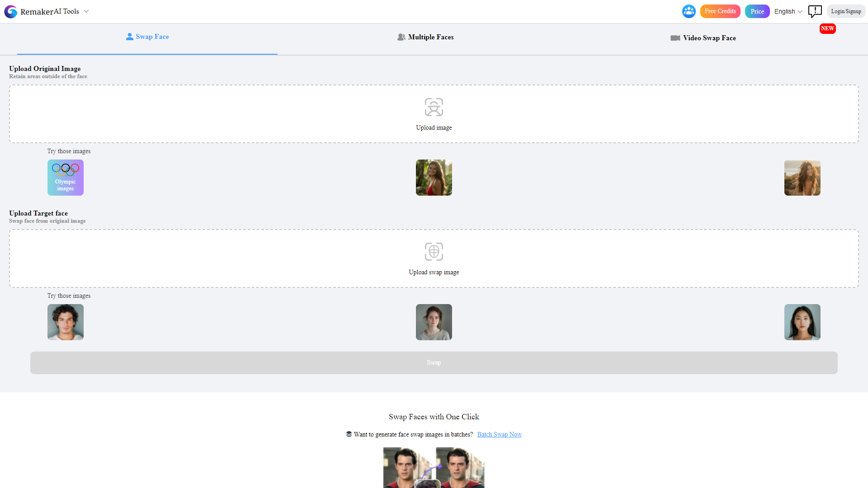This screenshot has height=488, width=868.
Task: Follow the Batch Swap Now link
Action: pyautogui.click(x=499, y=434)
